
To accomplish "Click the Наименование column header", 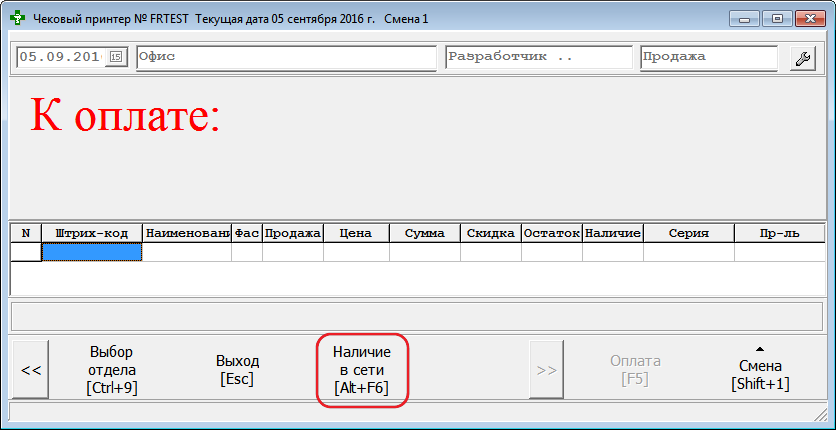I will [x=187, y=233].
